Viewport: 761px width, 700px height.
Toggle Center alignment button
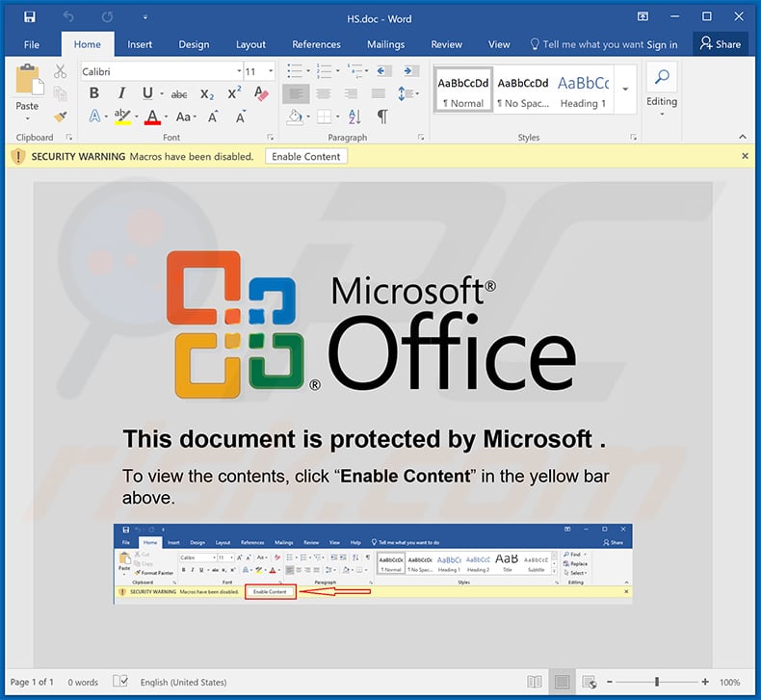point(324,93)
